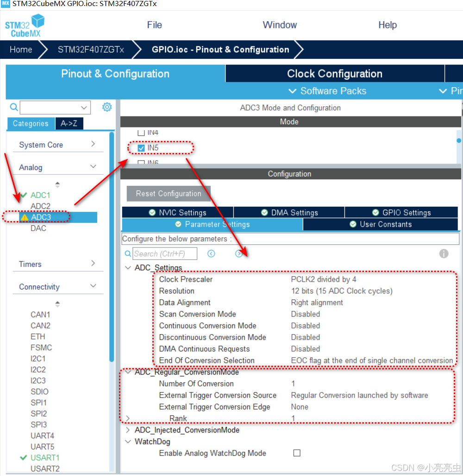The image size is (463, 476).
Task: Click External Trigger Conversion Edge 'None' value
Action: point(300,407)
